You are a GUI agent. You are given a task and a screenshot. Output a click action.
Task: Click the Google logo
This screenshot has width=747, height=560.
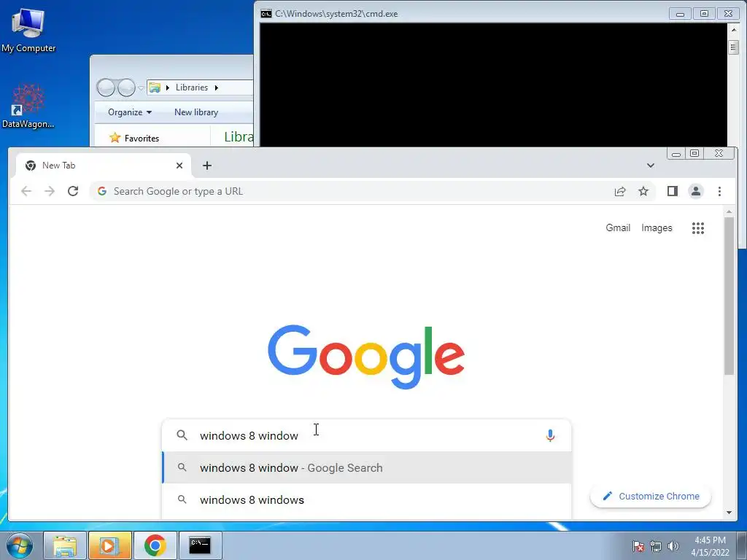tap(366, 357)
